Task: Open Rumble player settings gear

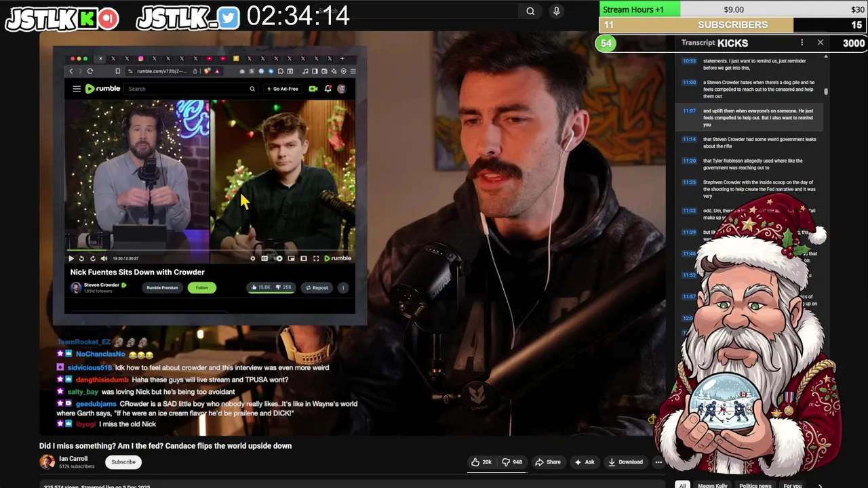Action: [x=253, y=258]
